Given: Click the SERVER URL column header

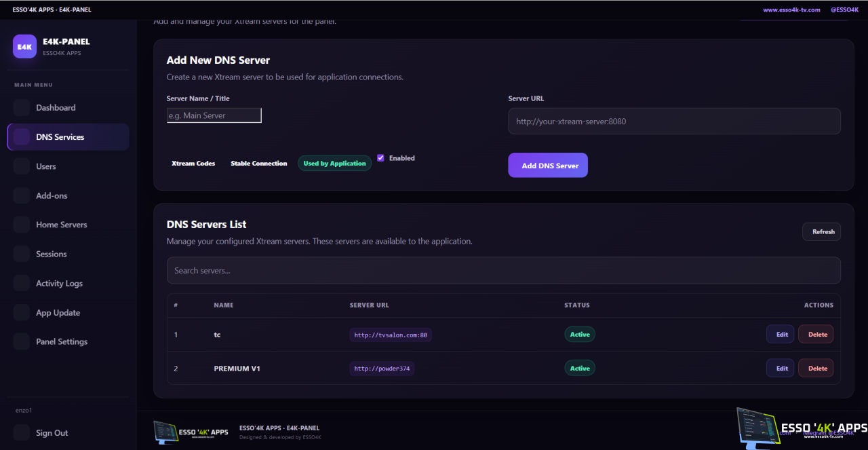Looking at the screenshot, I should [369, 305].
